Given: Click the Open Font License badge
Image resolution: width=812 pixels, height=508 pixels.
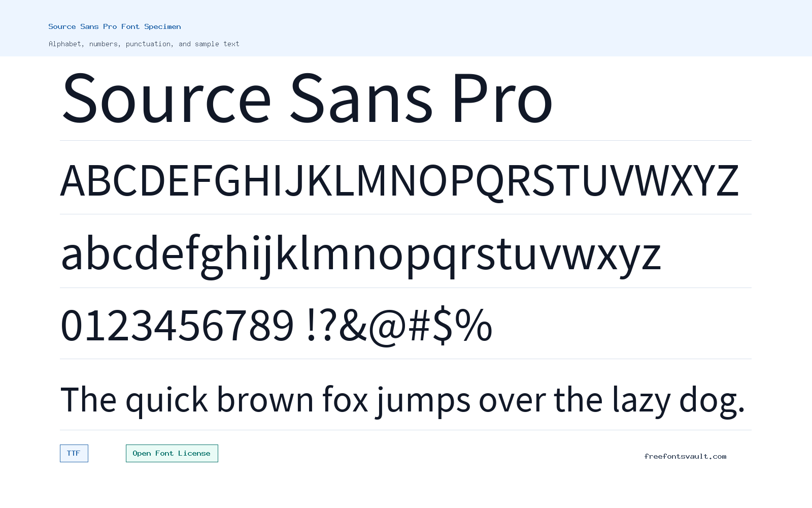Looking at the screenshot, I should pos(172,453).
